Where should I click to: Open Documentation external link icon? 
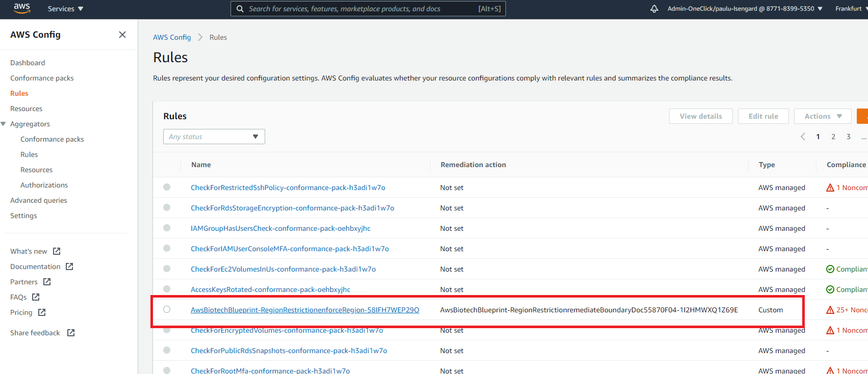69,266
